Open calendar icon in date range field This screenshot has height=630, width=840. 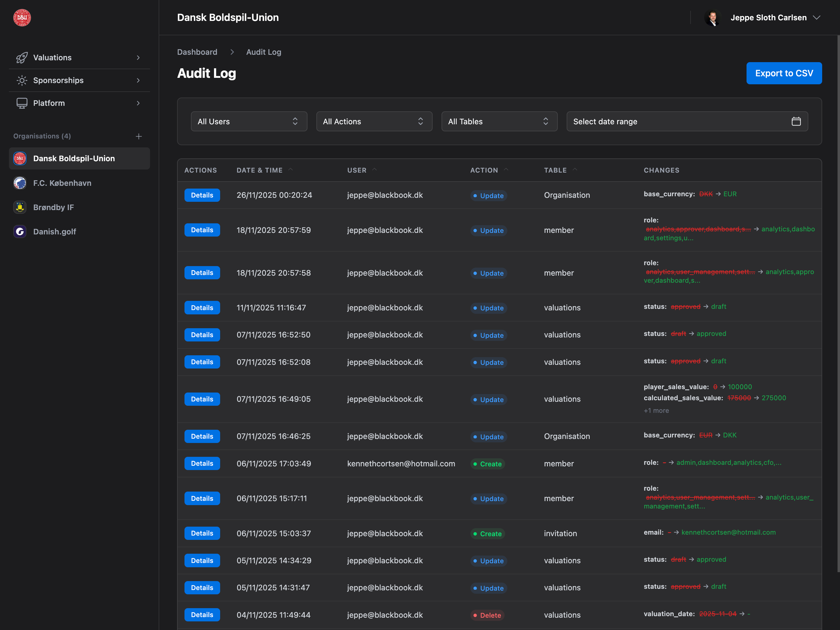click(x=796, y=122)
